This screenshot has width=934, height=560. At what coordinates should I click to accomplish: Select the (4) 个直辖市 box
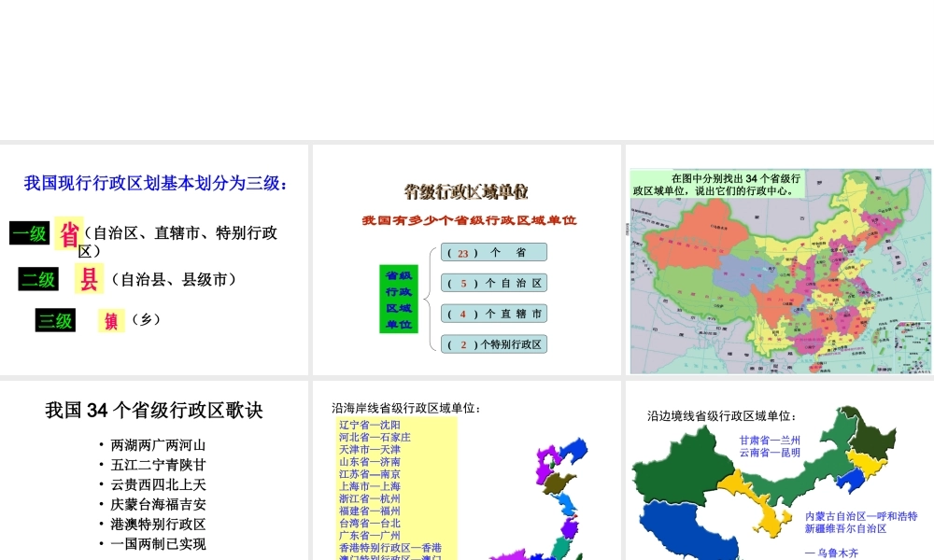click(x=494, y=314)
